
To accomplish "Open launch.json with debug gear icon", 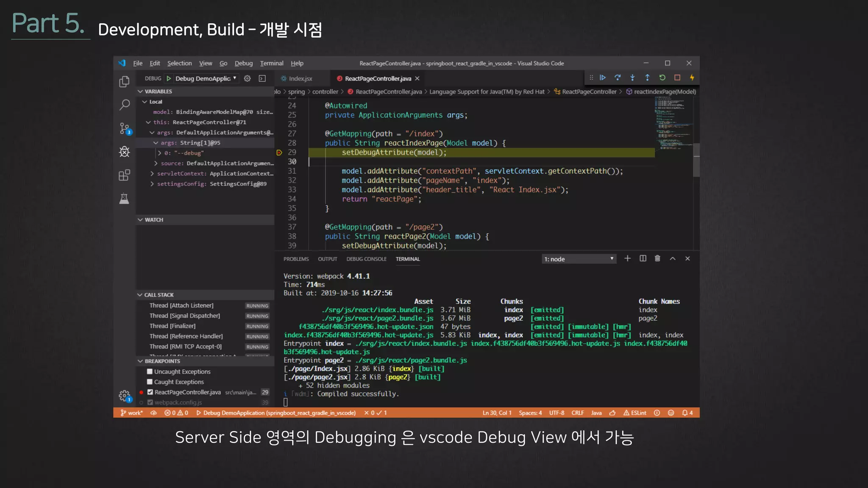I will point(248,78).
